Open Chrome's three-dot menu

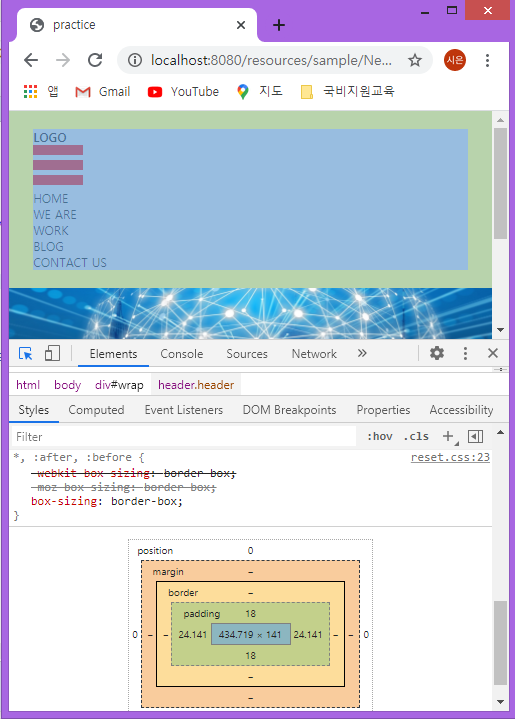487,60
